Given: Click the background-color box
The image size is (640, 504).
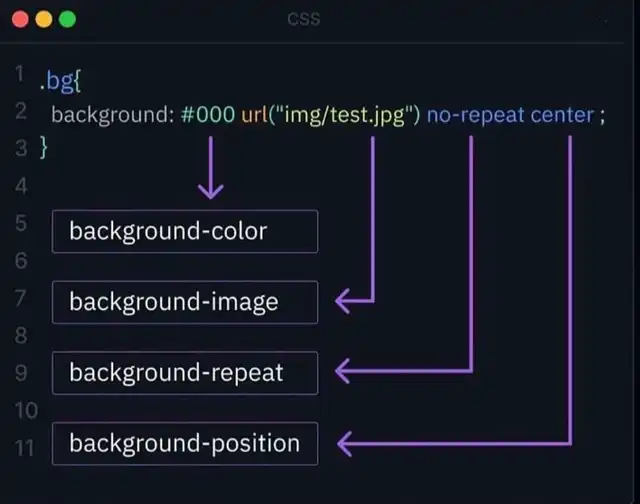Looking at the screenshot, I should tap(184, 231).
